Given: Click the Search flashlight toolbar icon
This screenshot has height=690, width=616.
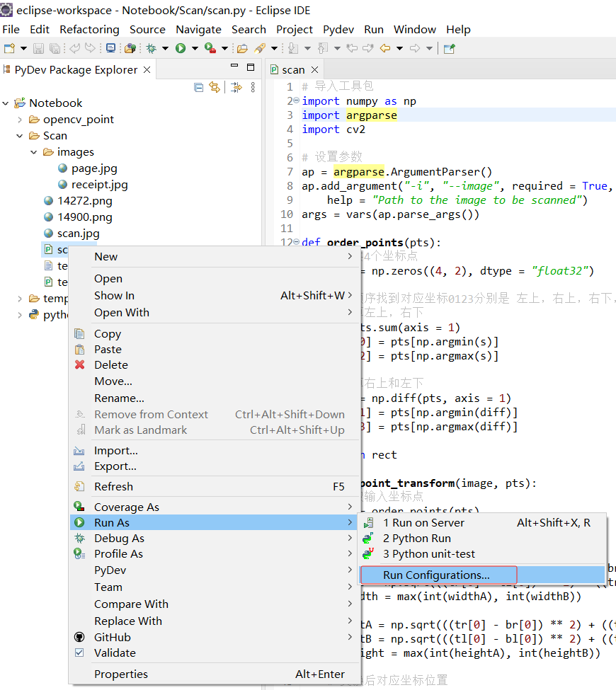Looking at the screenshot, I should pos(260,48).
